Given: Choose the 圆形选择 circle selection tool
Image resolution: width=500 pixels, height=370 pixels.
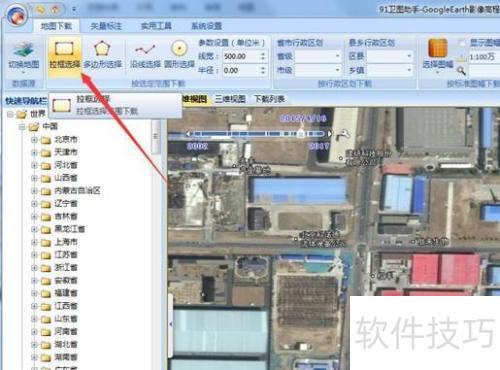Looking at the screenshot, I should click(x=179, y=55).
